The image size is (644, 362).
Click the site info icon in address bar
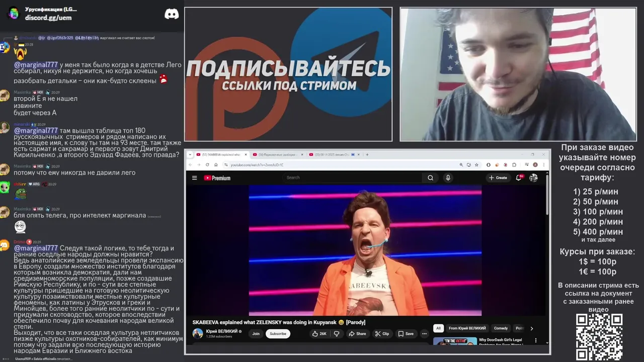225,164
